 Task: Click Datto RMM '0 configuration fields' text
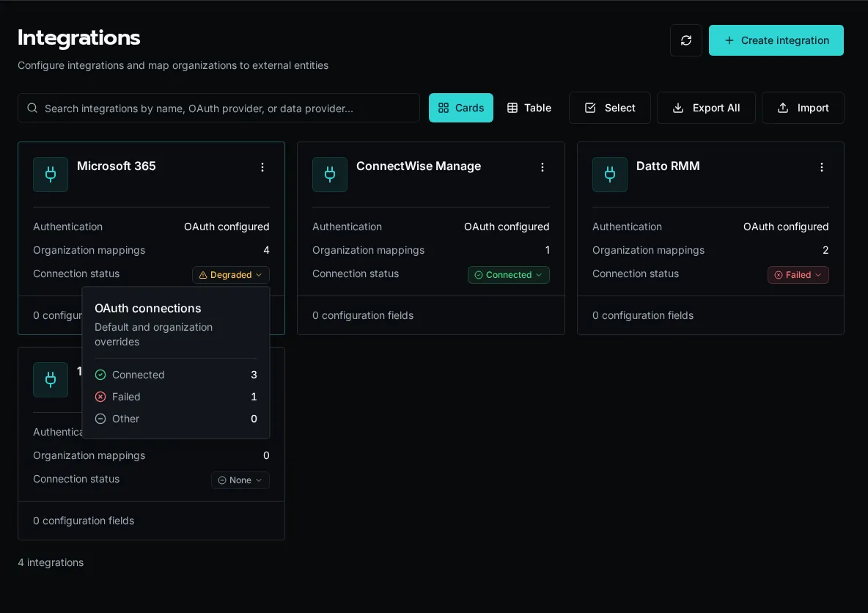tap(643, 315)
